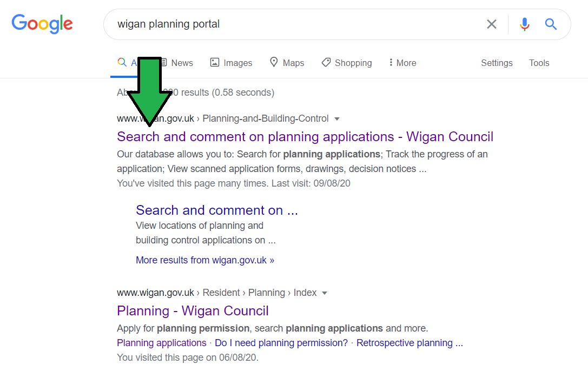This screenshot has width=588, height=377.
Task: Click More results from wigan.gov.uk
Action: [x=204, y=260]
